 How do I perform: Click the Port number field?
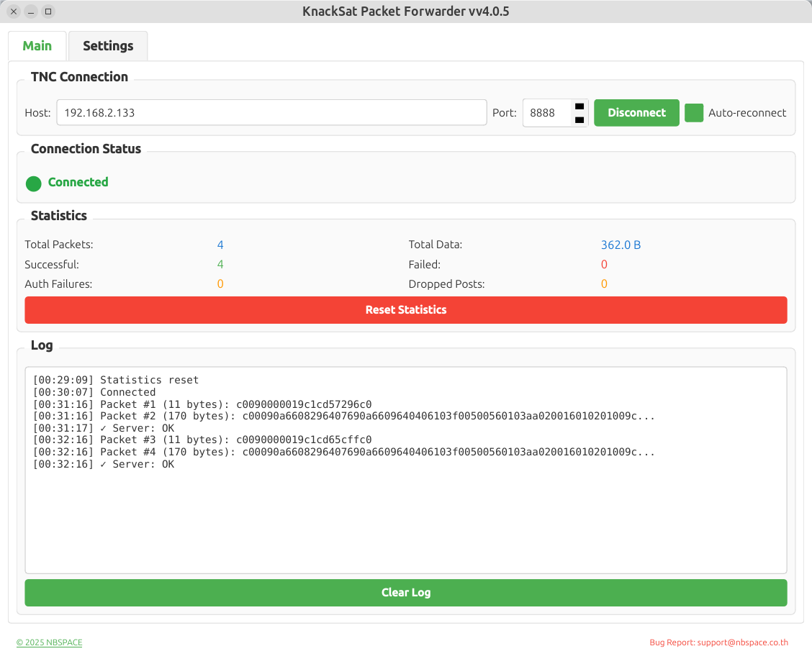tap(546, 113)
